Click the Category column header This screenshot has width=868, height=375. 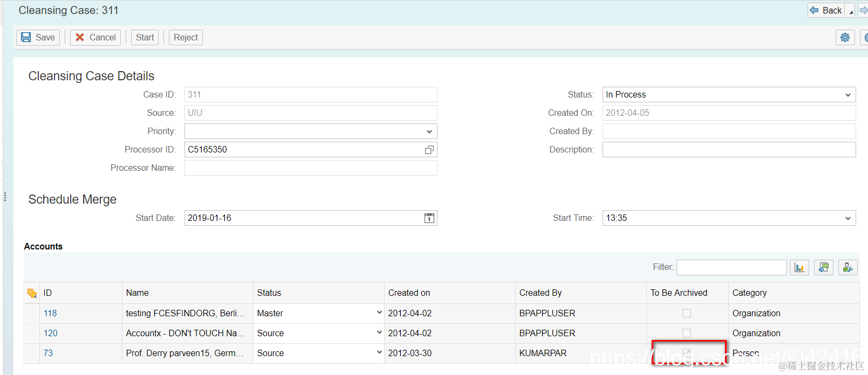point(794,293)
